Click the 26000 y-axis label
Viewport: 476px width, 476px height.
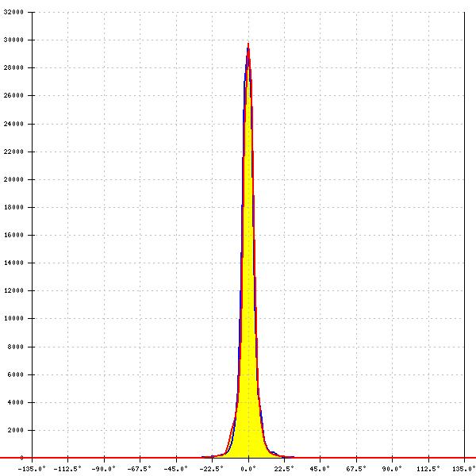pos(13,95)
